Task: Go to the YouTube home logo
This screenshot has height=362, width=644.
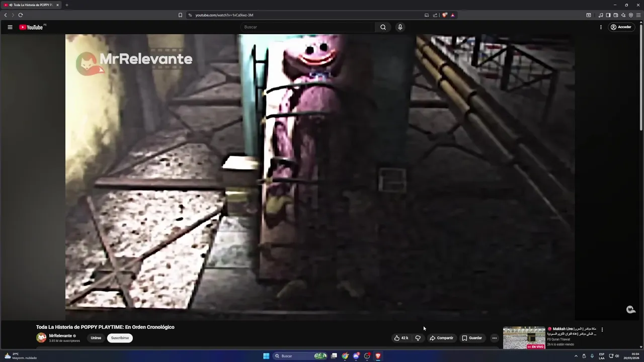Action: (31, 27)
